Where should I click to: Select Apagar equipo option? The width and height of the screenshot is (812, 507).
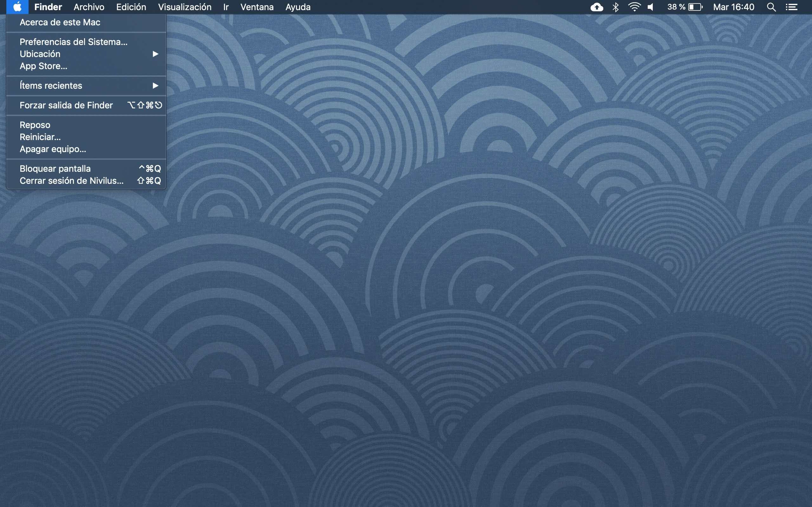pos(53,149)
